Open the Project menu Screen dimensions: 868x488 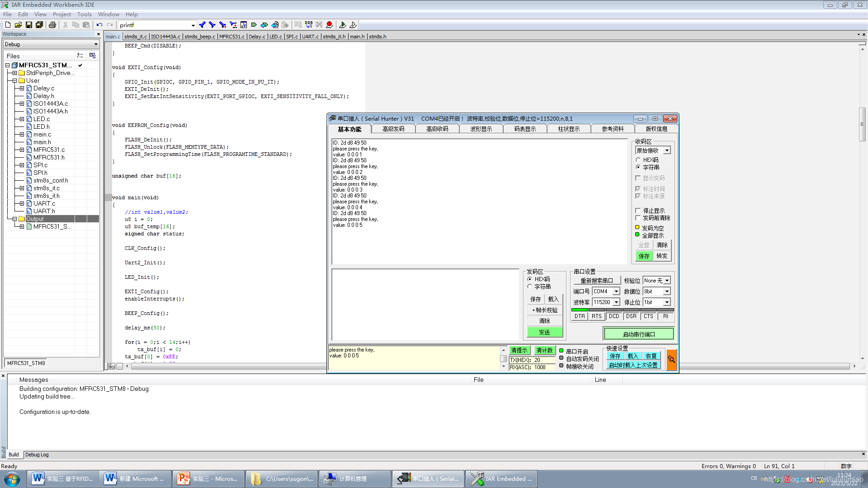coord(61,14)
